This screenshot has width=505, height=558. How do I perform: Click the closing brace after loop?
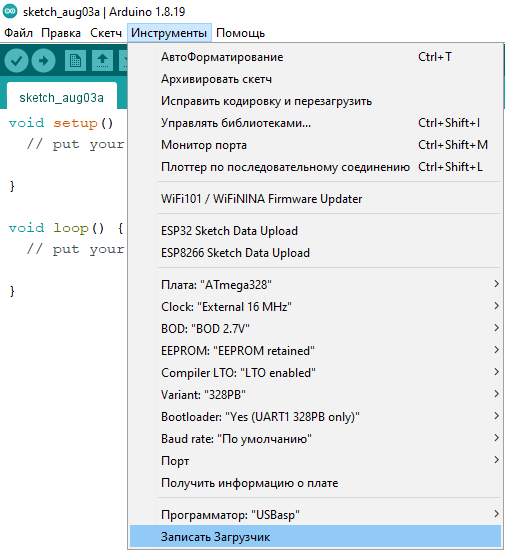click(12, 291)
